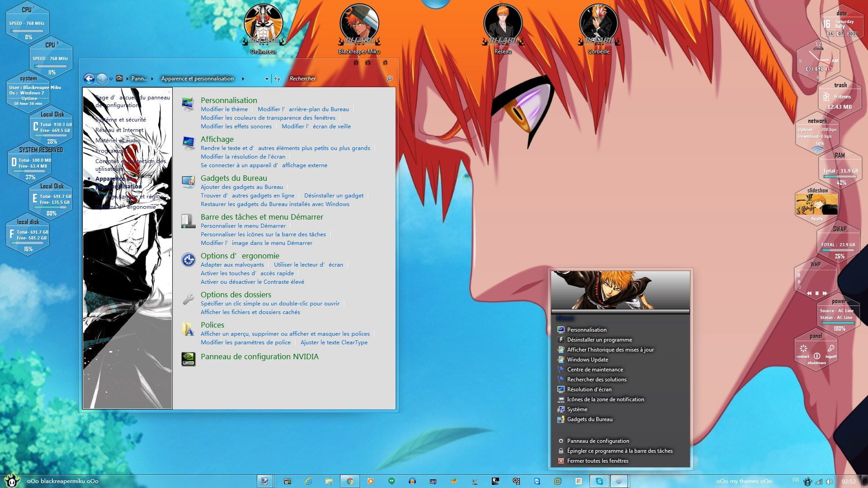This screenshot has width=868, height=488.
Task: Click the shutdown power icon in panel gadget
Action: [x=817, y=356]
